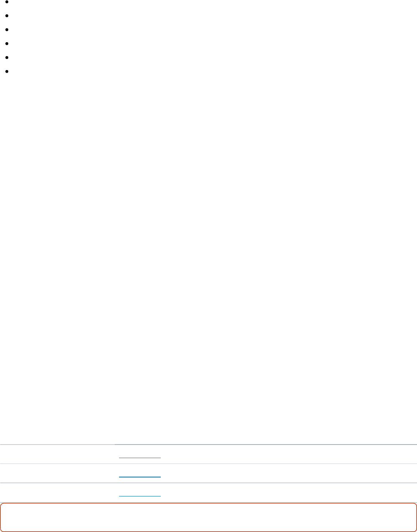The image size is (417, 532).
Task: Click inside the orange-bordered box
Action: tap(208, 517)
